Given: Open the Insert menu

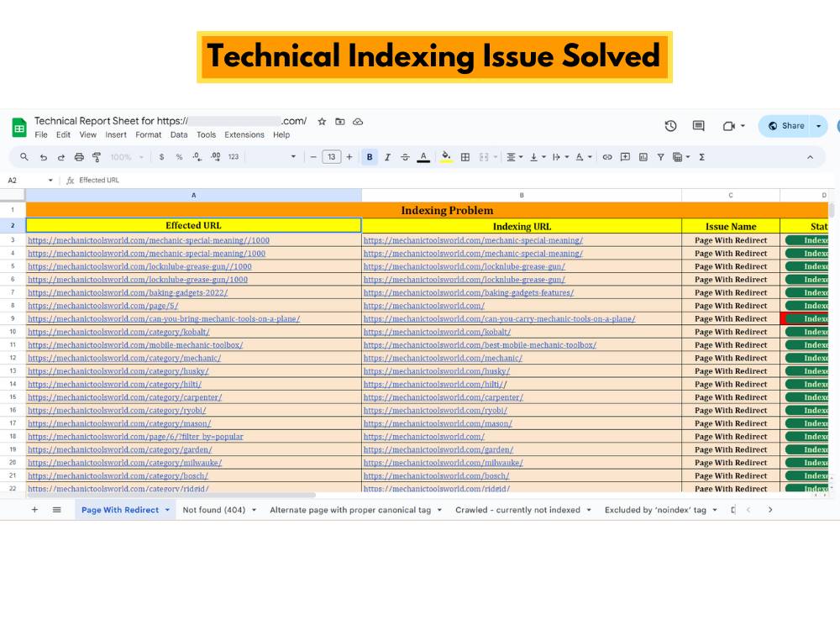Looking at the screenshot, I should pyautogui.click(x=116, y=135).
